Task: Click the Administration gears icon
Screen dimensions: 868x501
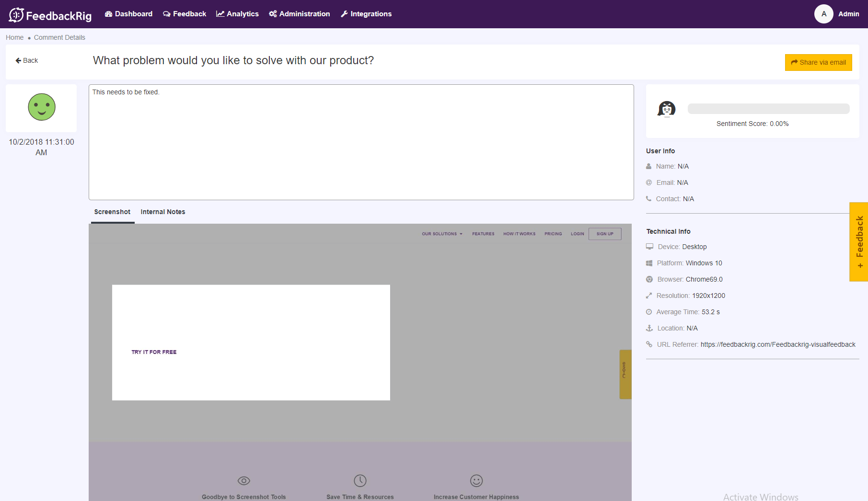Action: (x=273, y=14)
